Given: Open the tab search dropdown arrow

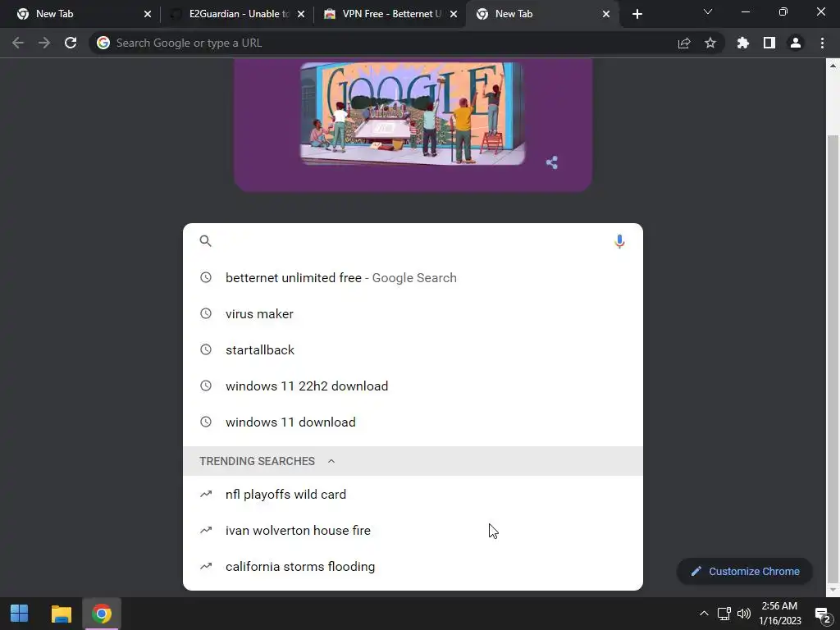Looking at the screenshot, I should click(708, 11).
